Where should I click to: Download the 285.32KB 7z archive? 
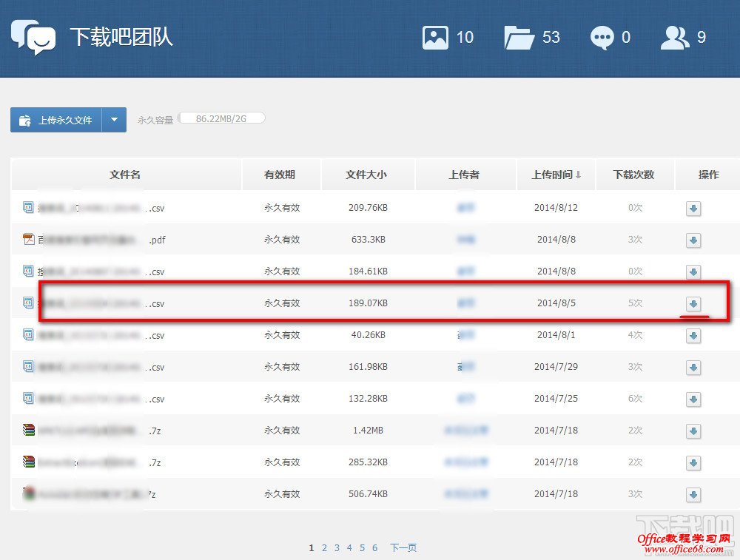[x=693, y=463]
